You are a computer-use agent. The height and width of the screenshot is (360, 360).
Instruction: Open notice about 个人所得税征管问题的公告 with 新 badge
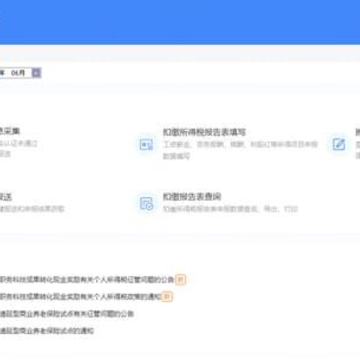coord(87,279)
